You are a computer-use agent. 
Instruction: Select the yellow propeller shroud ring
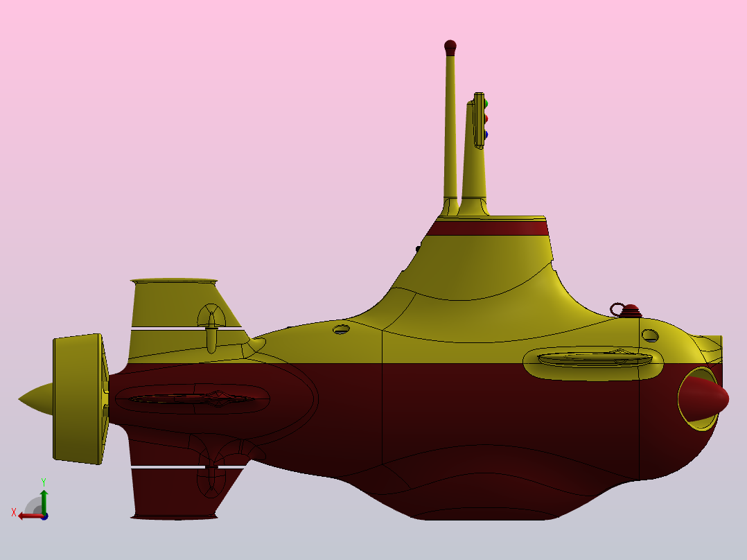click(79, 399)
